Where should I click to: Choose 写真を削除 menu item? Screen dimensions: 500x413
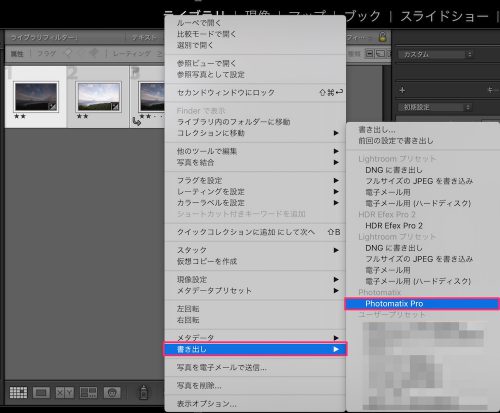[255, 386]
